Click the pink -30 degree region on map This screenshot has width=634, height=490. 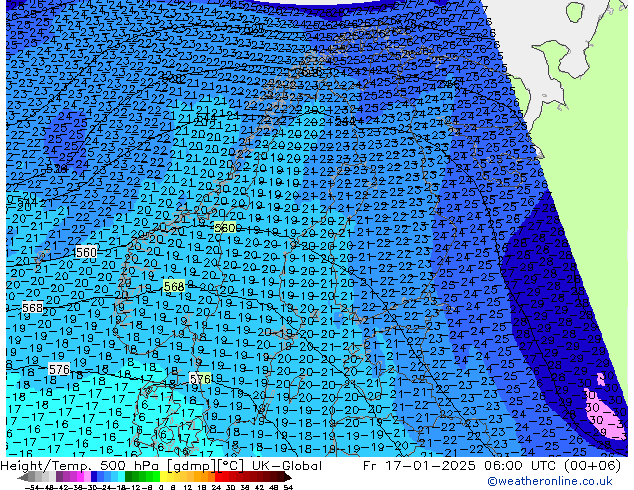(x=605, y=414)
